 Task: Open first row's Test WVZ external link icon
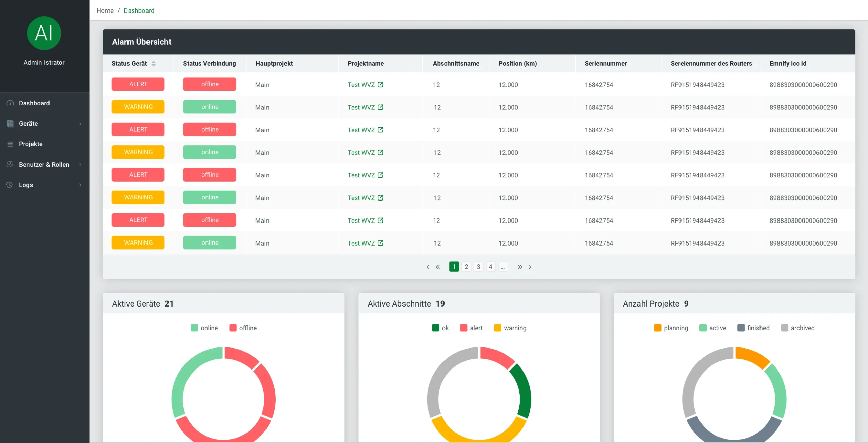tap(381, 84)
